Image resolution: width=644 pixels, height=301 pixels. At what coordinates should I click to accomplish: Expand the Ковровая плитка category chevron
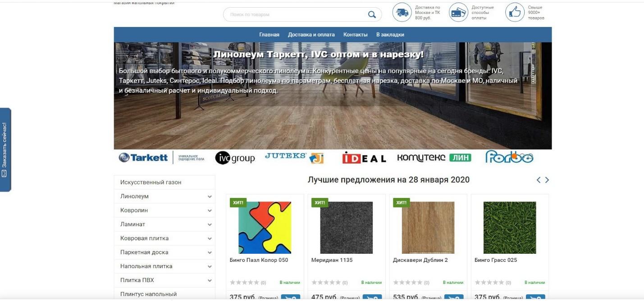[210, 238]
